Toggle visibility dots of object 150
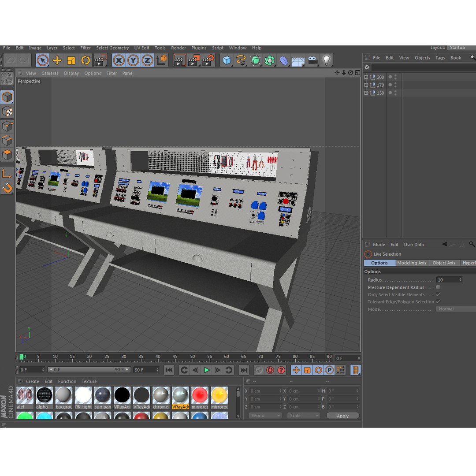This screenshot has height=476, width=476. click(x=395, y=93)
